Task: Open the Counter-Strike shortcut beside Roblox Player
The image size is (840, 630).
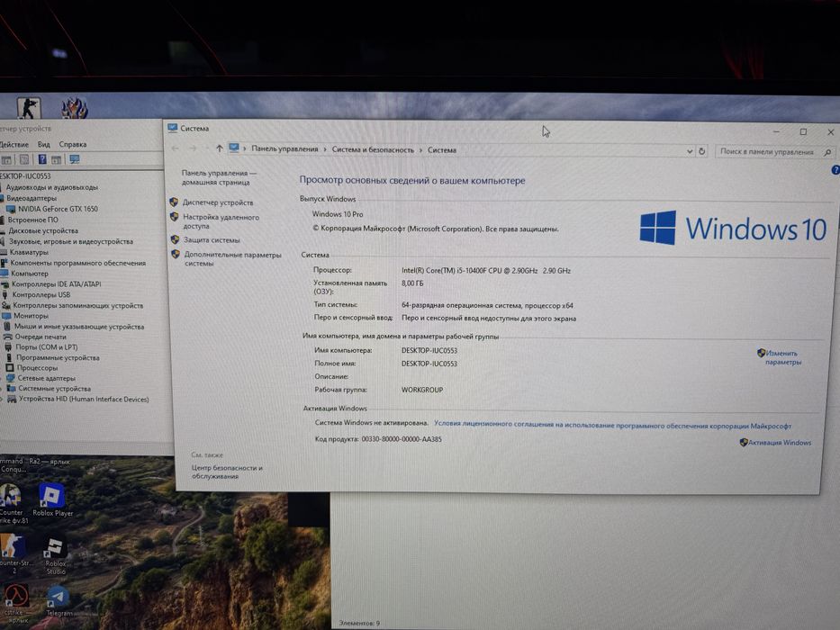Action: (x=12, y=504)
